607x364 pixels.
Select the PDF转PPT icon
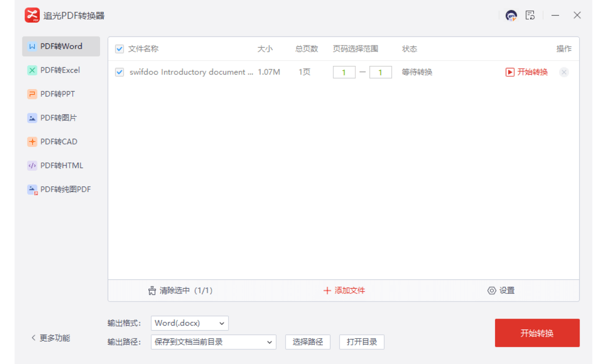tap(32, 94)
